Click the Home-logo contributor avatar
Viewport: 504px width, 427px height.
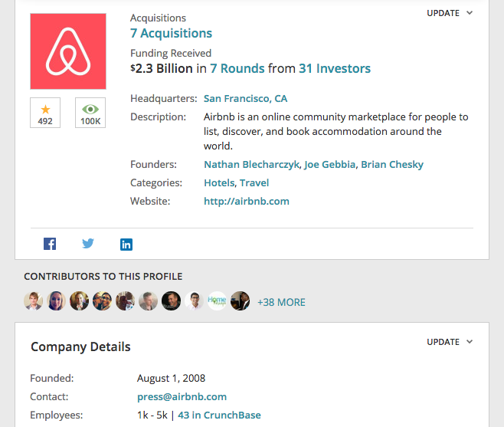[x=218, y=301]
